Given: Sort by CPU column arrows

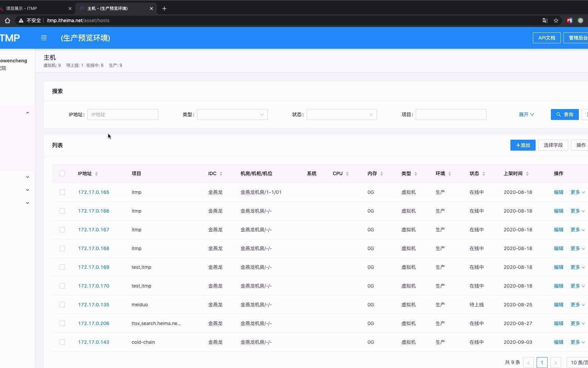Looking at the screenshot, I should [347, 174].
